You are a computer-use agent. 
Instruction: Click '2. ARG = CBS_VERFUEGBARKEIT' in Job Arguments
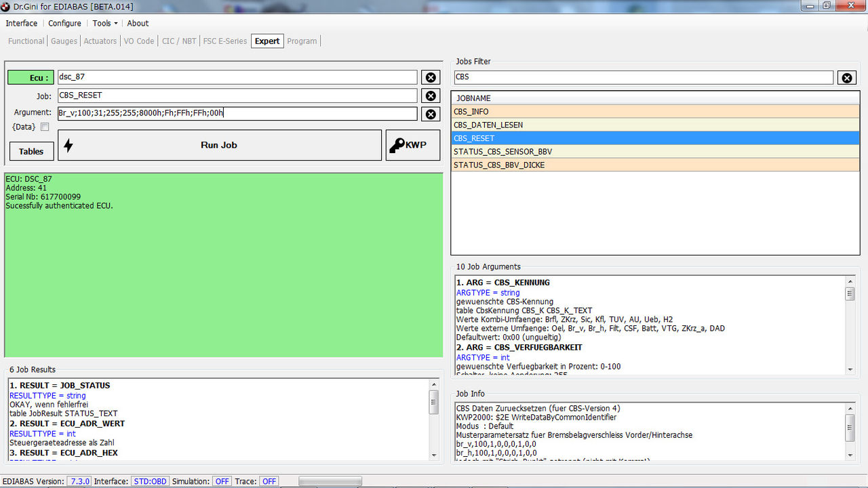coord(519,348)
